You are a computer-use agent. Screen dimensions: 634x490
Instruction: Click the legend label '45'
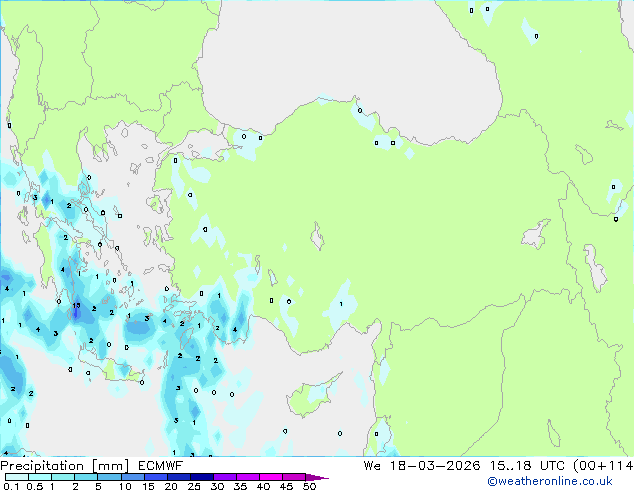point(286,486)
